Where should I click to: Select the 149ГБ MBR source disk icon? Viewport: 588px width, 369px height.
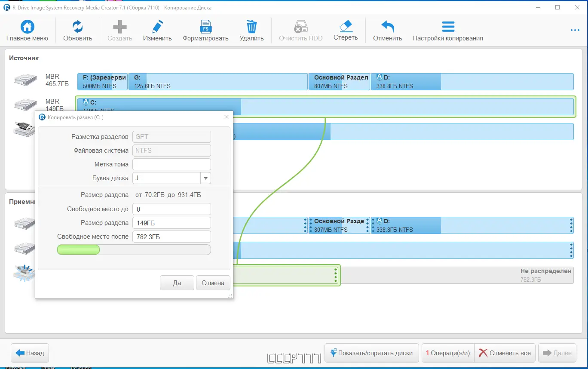coord(24,105)
